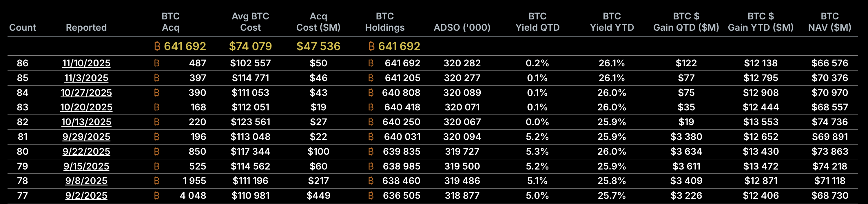The height and width of the screenshot is (204, 868).
Task: Click the gold Bitcoin icon in BTC Holdings total
Action: [371, 46]
